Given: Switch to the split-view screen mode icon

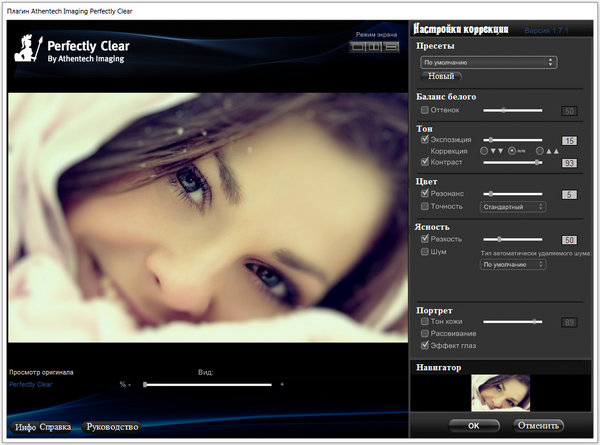Looking at the screenshot, I should point(372,47).
